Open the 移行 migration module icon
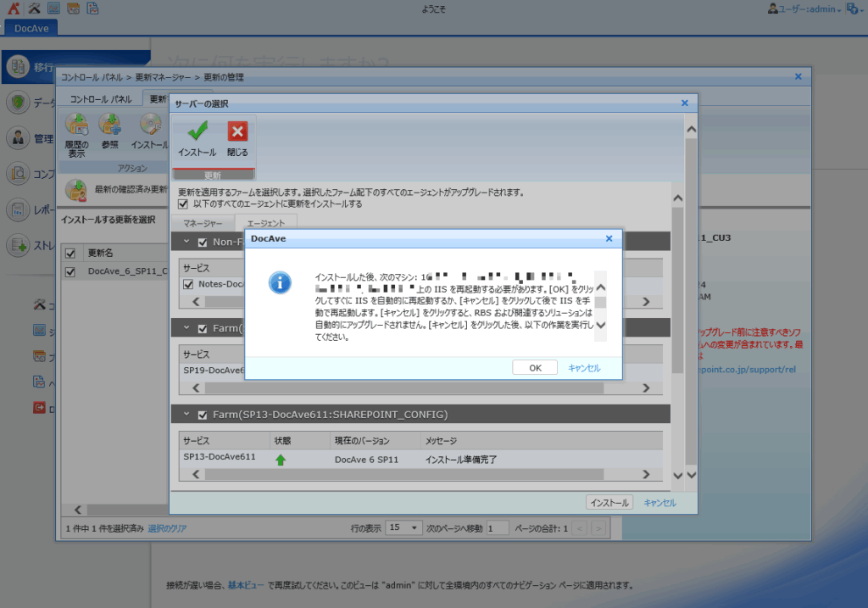This screenshot has height=608, width=868. click(x=18, y=67)
